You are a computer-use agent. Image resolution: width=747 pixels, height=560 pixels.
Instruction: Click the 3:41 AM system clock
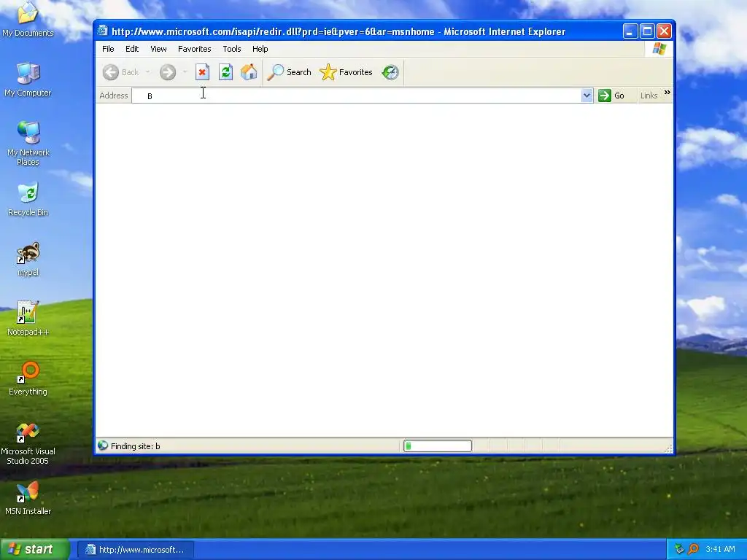[720, 550]
